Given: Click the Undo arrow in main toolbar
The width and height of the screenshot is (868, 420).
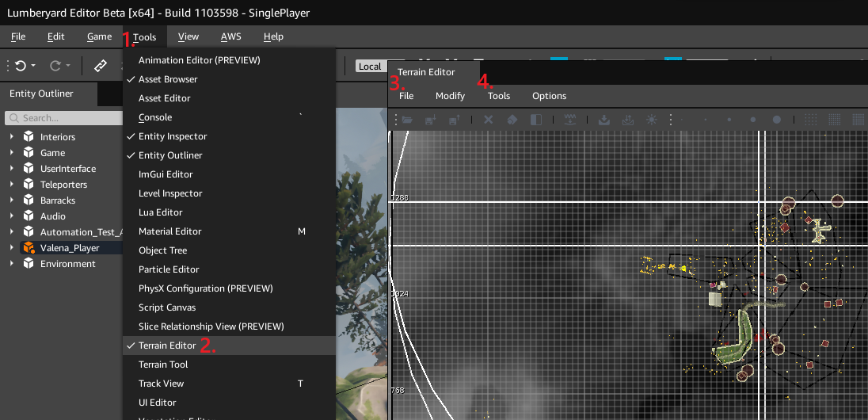Looking at the screenshot, I should [21, 66].
